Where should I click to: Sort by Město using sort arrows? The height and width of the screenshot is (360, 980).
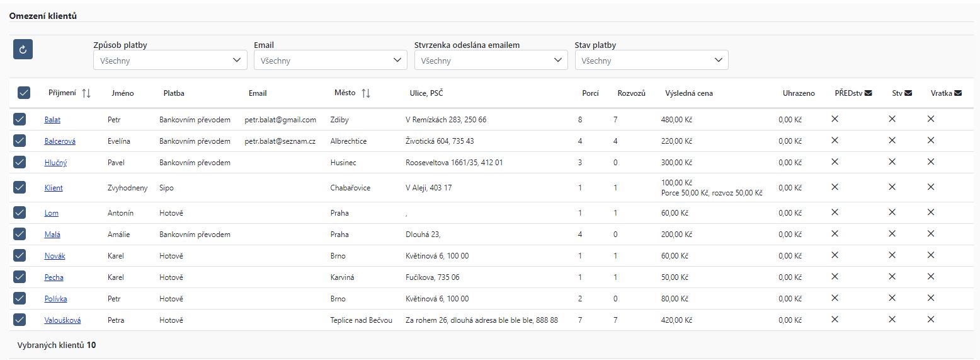coord(366,93)
